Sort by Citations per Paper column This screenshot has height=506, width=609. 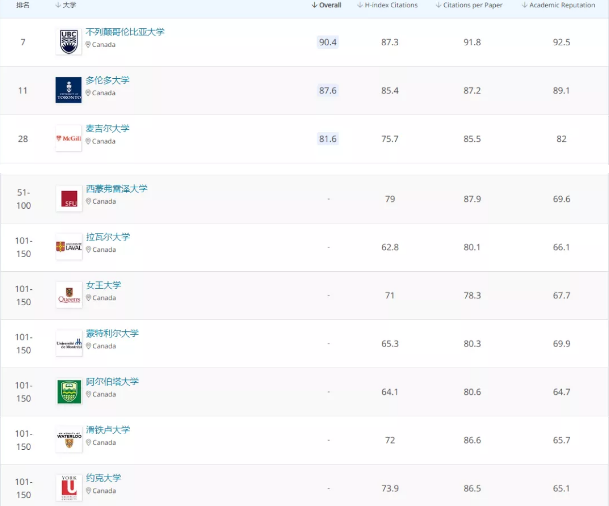(469, 5)
